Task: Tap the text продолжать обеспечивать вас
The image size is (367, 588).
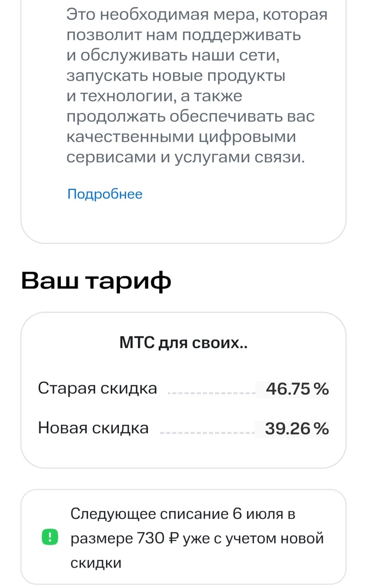Action: pyautogui.click(x=190, y=116)
